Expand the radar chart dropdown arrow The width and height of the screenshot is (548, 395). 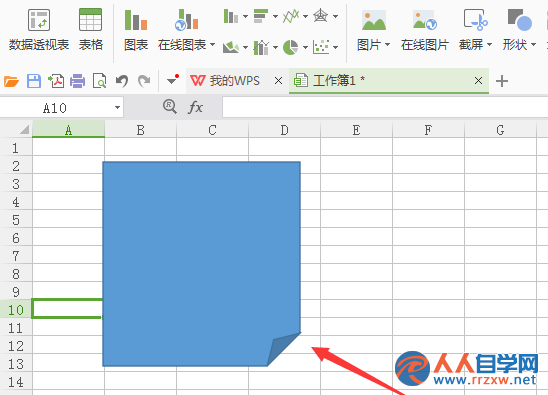[336, 16]
